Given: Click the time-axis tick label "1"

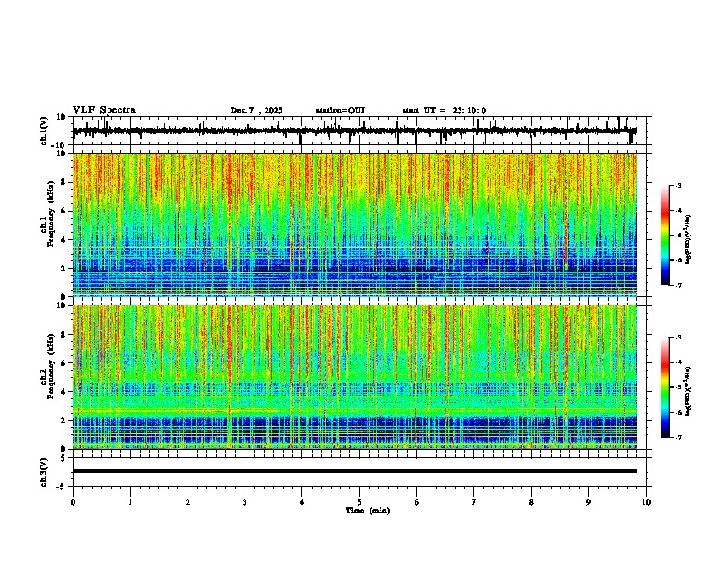Looking at the screenshot, I should click(x=130, y=502).
